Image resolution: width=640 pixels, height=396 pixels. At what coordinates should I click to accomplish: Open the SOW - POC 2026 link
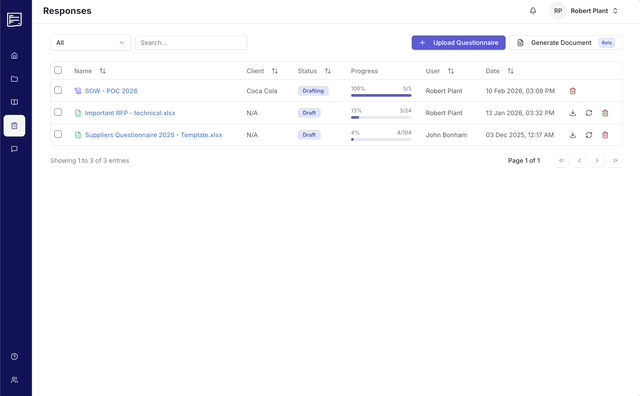pos(111,91)
